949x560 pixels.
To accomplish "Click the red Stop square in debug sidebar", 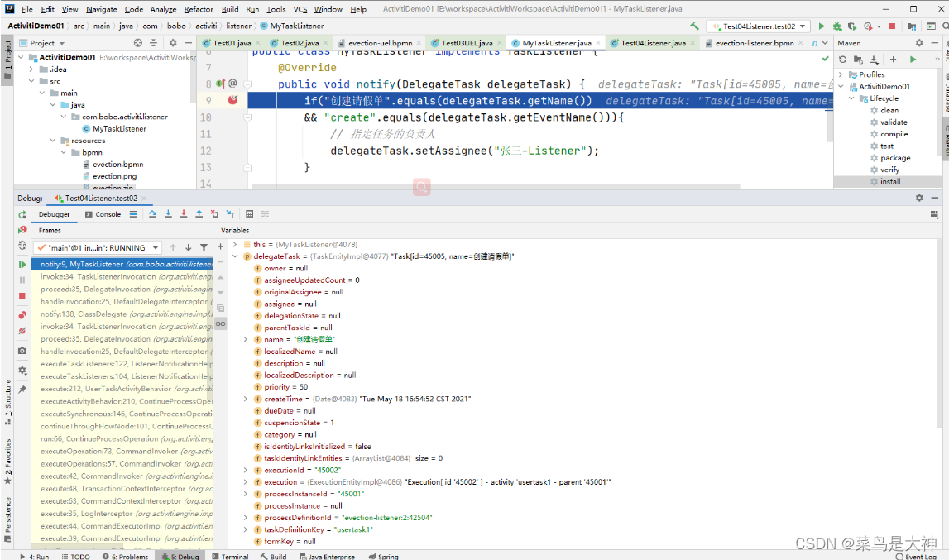I will [22, 296].
